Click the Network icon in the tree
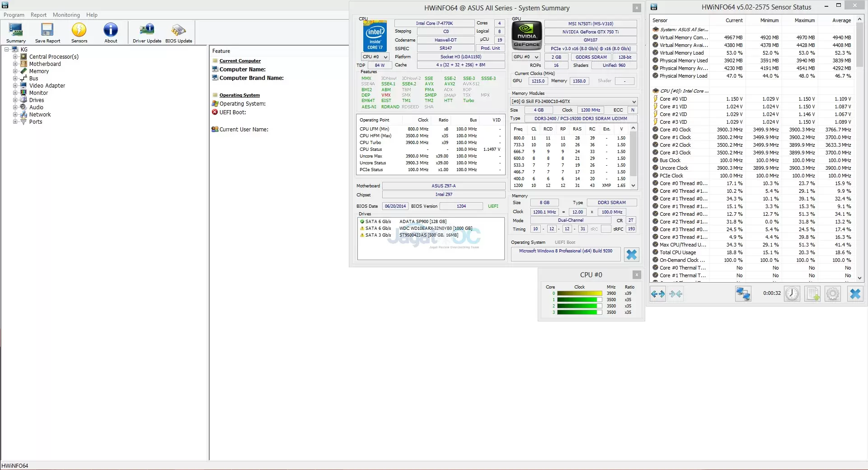This screenshot has width=868, height=470. click(x=23, y=114)
